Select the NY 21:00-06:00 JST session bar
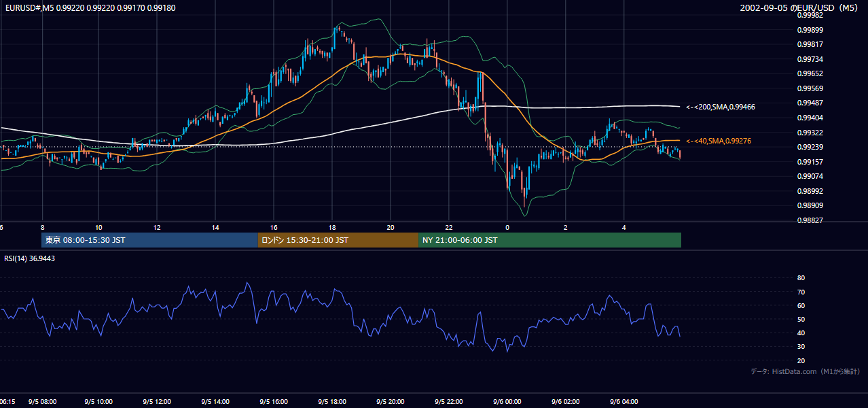 (550, 240)
